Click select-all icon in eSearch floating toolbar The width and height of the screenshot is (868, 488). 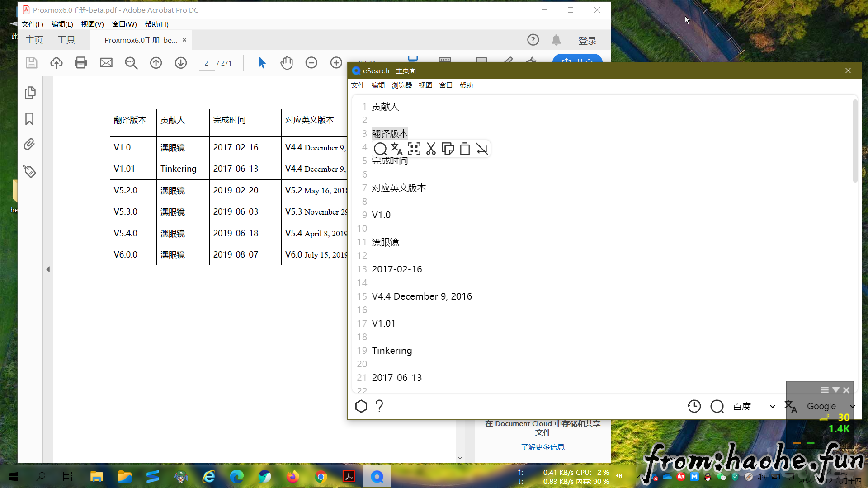[414, 149]
